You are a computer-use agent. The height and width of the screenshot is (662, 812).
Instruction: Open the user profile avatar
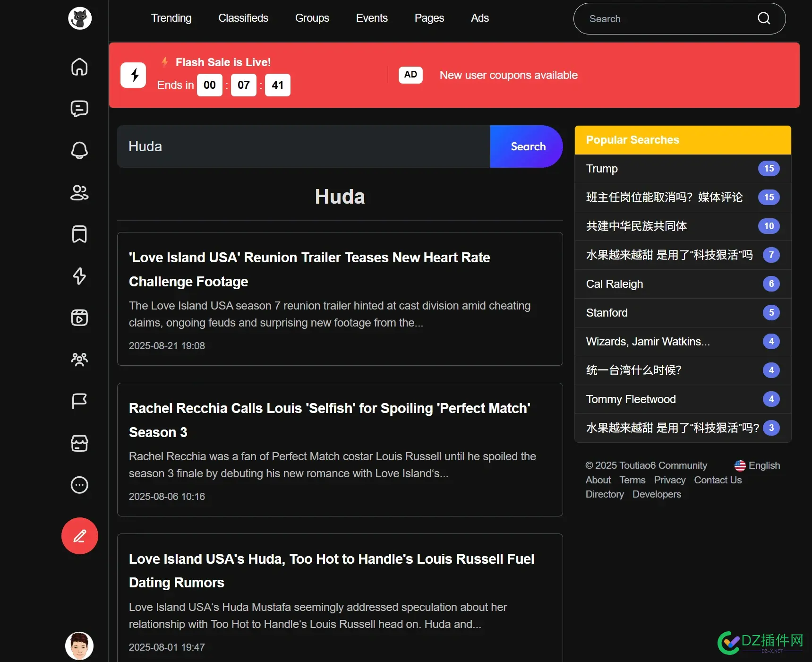click(x=79, y=646)
